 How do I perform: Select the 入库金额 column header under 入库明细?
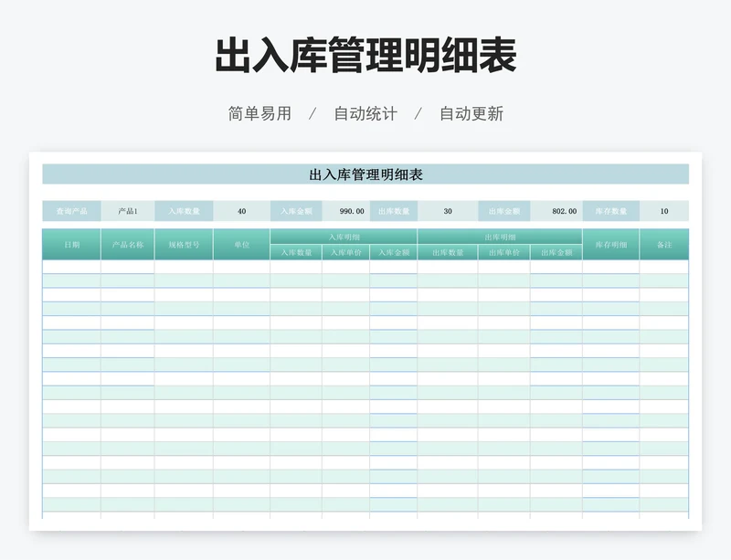pos(394,252)
